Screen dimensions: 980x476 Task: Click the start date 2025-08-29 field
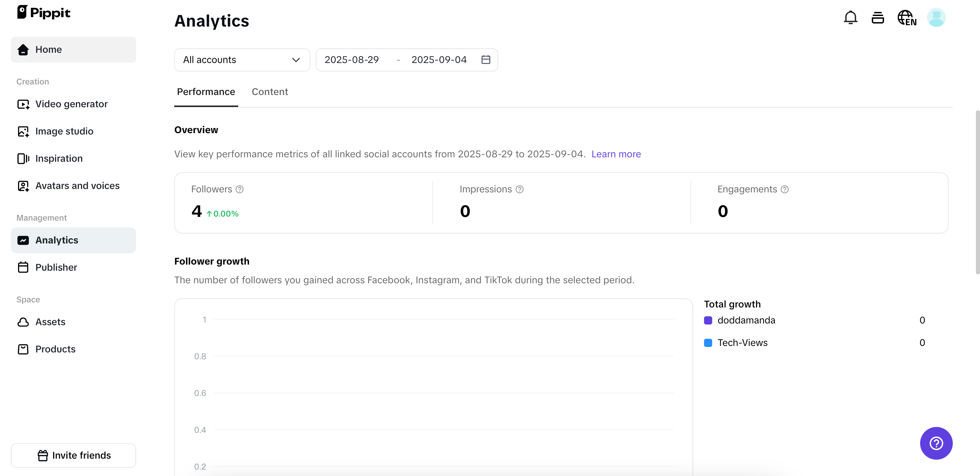click(352, 60)
